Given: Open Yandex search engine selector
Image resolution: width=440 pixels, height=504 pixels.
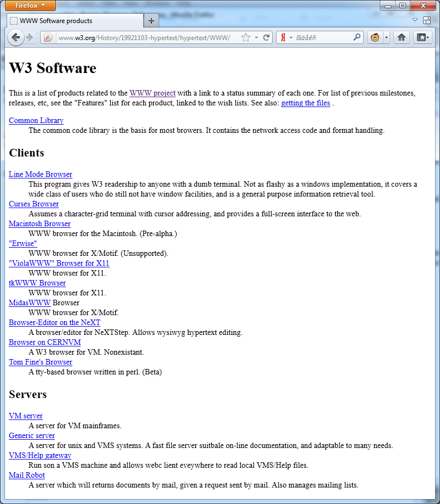Looking at the screenshot, I should 285,37.
